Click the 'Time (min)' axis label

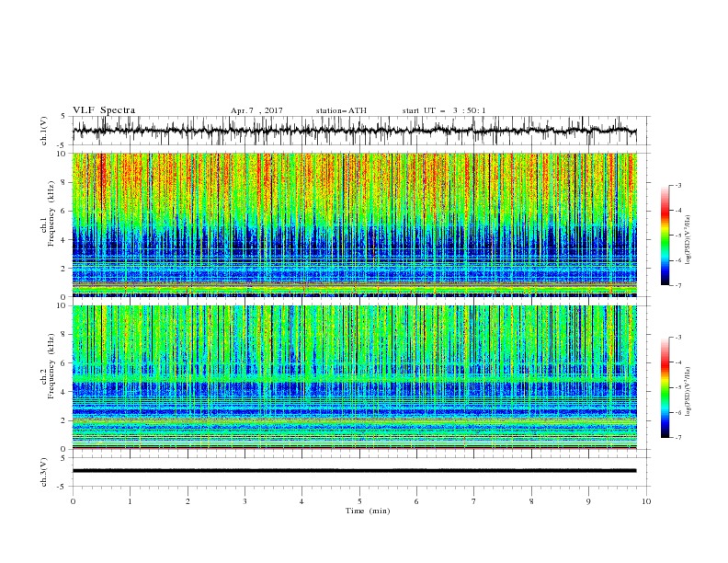(x=368, y=511)
